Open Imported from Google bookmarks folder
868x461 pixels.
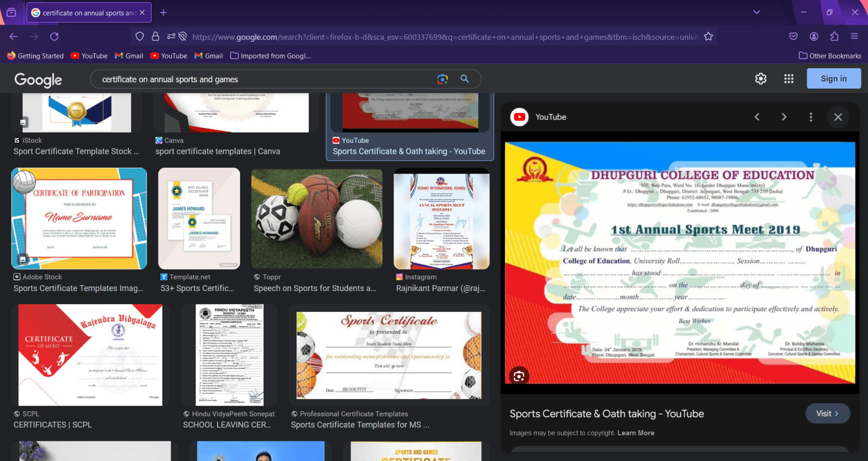pos(270,56)
